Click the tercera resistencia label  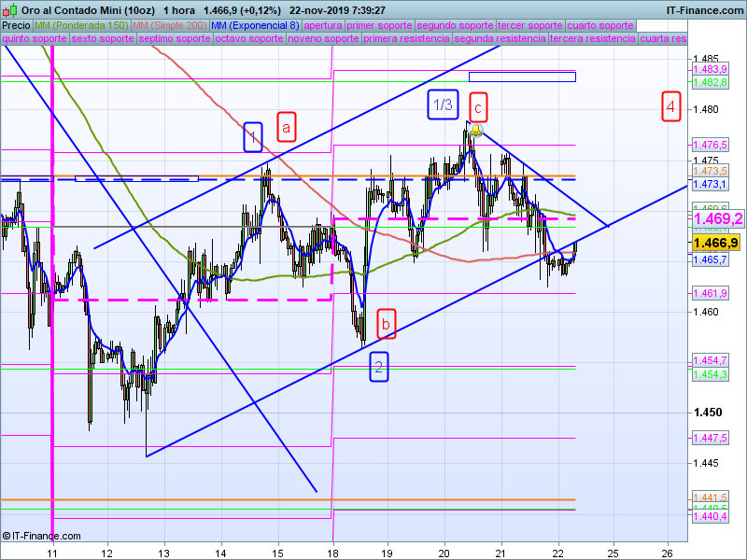(x=593, y=38)
